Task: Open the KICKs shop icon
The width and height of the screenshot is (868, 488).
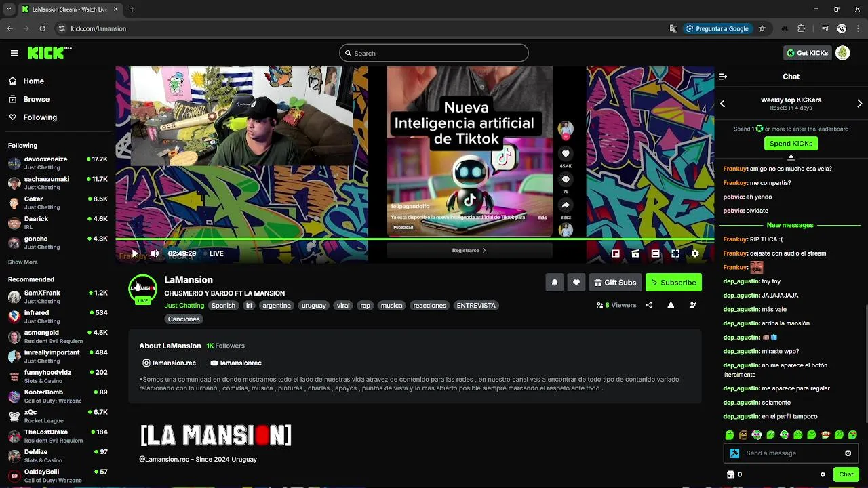Action: click(x=730, y=474)
